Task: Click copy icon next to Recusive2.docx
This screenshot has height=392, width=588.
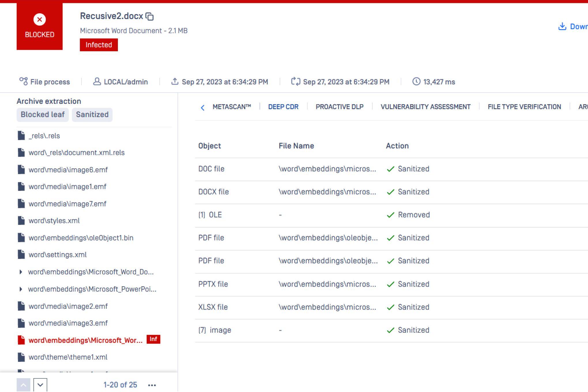Action: (x=150, y=17)
